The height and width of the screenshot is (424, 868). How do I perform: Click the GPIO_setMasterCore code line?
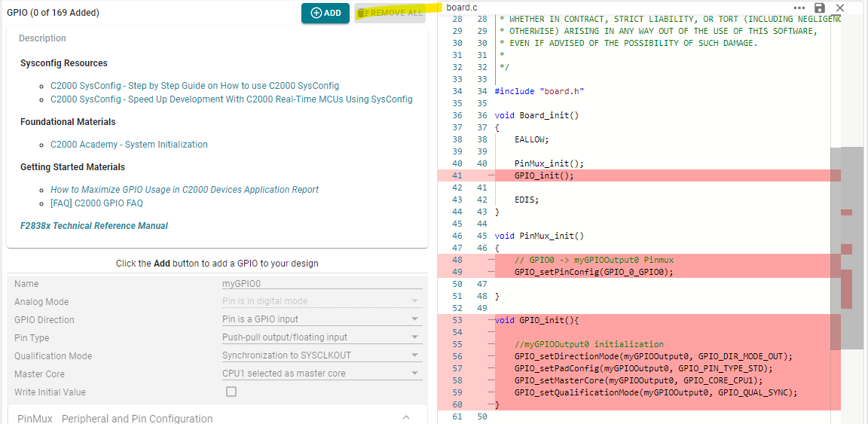click(638, 380)
